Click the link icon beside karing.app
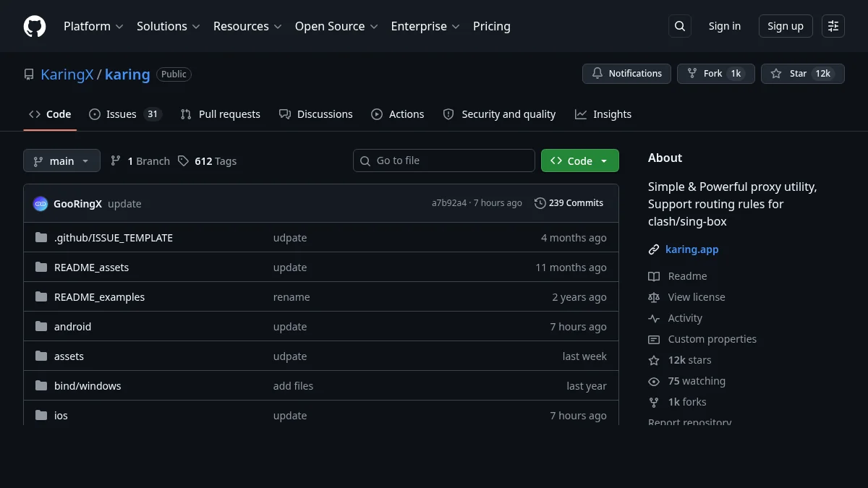 (x=654, y=249)
